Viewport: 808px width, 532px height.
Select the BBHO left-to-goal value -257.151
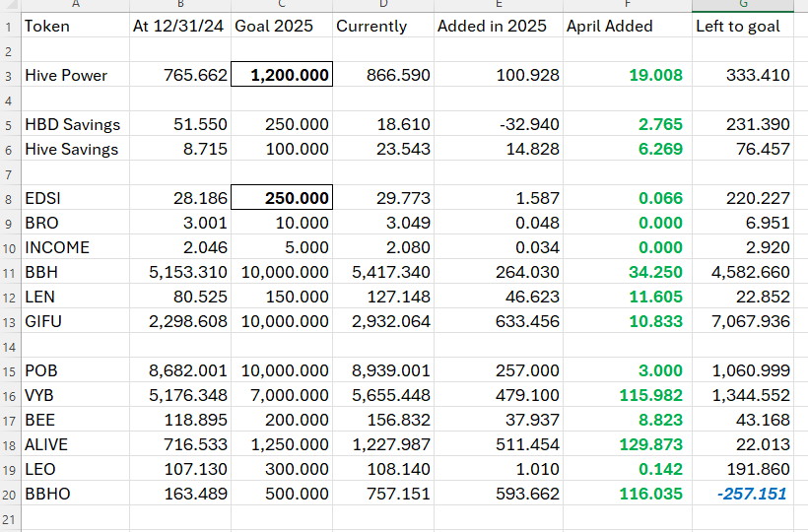743,494
